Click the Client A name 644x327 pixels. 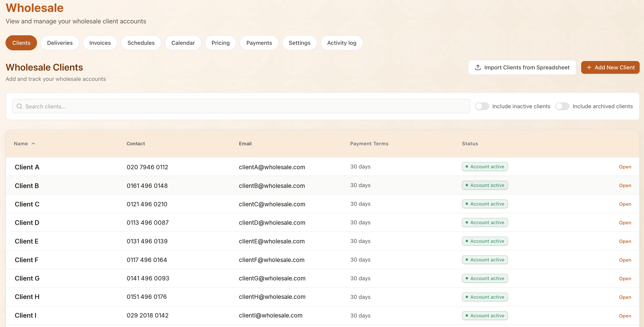click(27, 167)
